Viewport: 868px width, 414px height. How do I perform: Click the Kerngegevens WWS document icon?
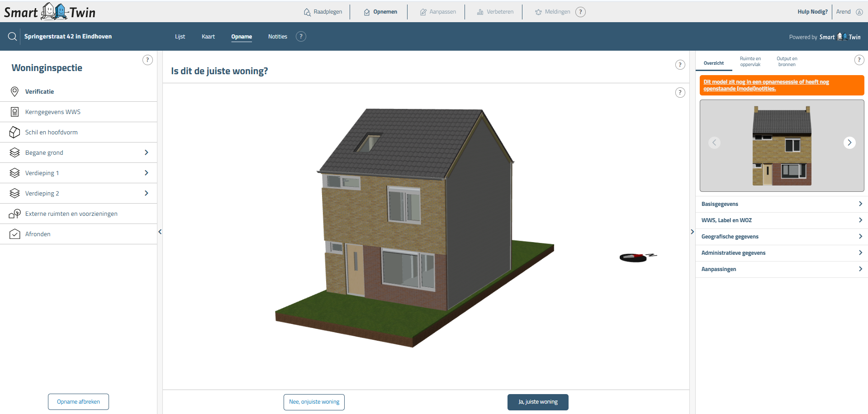coord(14,112)
